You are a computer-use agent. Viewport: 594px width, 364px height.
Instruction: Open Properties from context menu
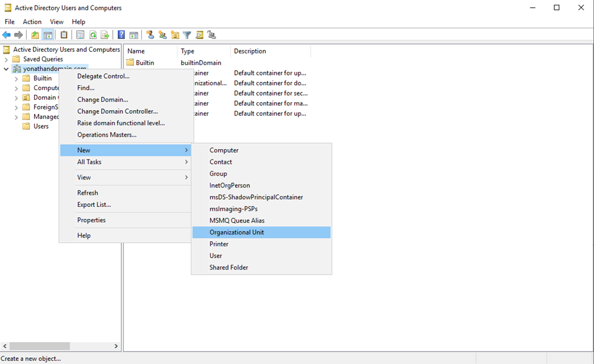[126, 220]
